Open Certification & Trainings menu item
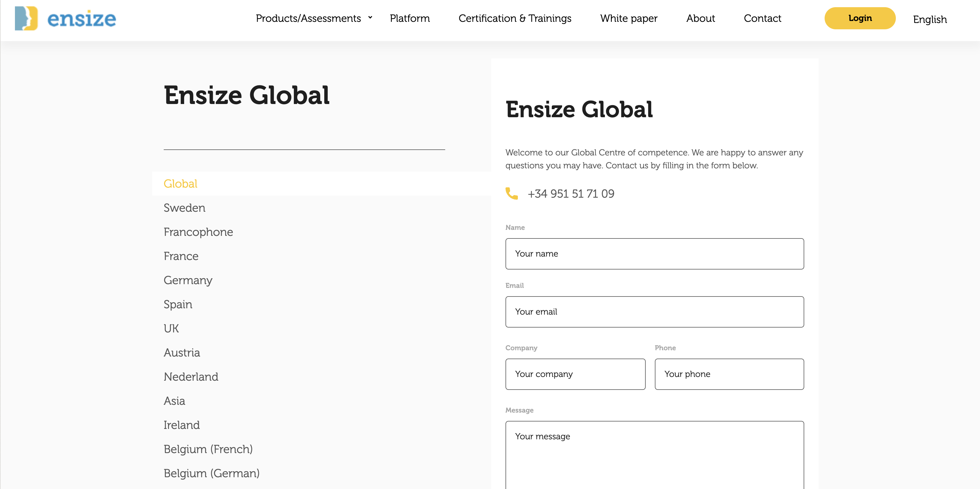Image resolution: width=980 pixels, height=489 pixels. point(515,18)
